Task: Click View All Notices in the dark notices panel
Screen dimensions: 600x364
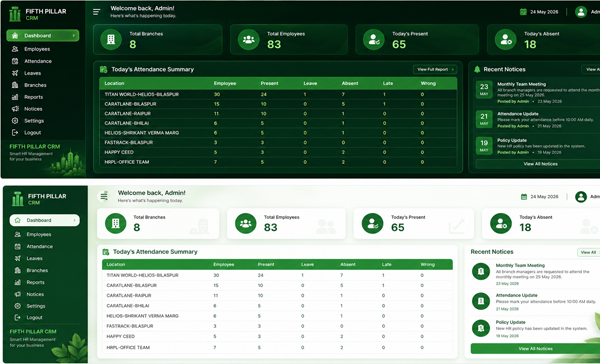Action: point(540,164)
